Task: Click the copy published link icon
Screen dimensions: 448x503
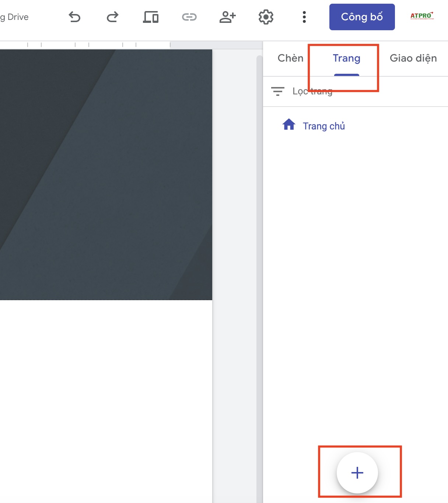Action: pyautogui.click(x=189, y=17)
